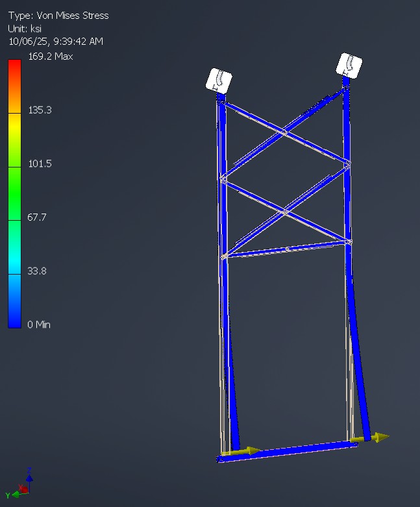This screenshot has height=507, width=420.
Task: Click the "Type: Von Mises Stress" label
Action: point(58,15)
